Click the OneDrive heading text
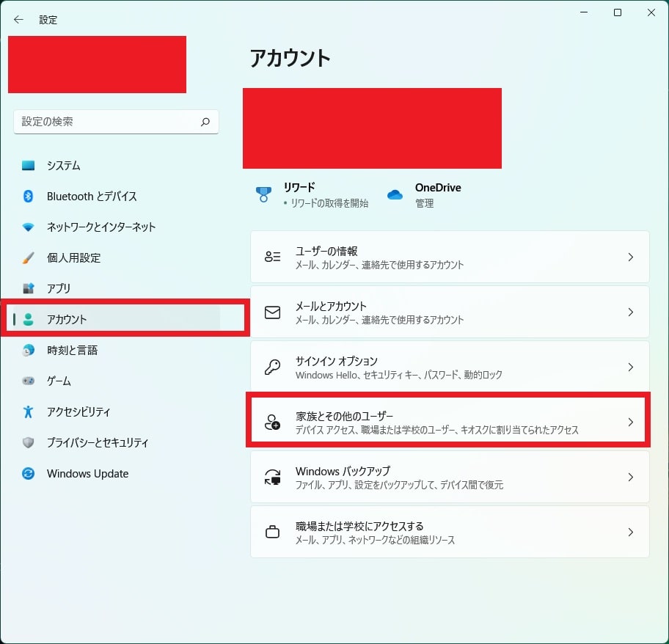The height and width of the screenshot is (644, 669). click(x=438, y=188)
